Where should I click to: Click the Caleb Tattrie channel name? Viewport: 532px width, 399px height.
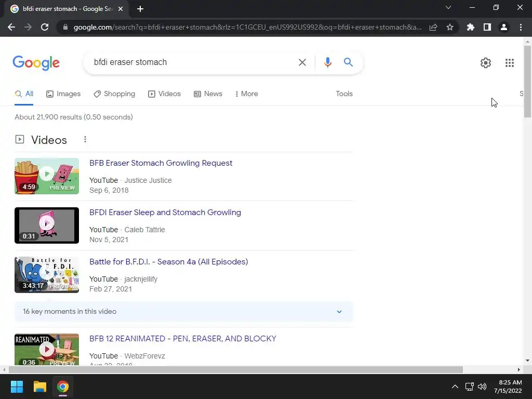[144, 230]
